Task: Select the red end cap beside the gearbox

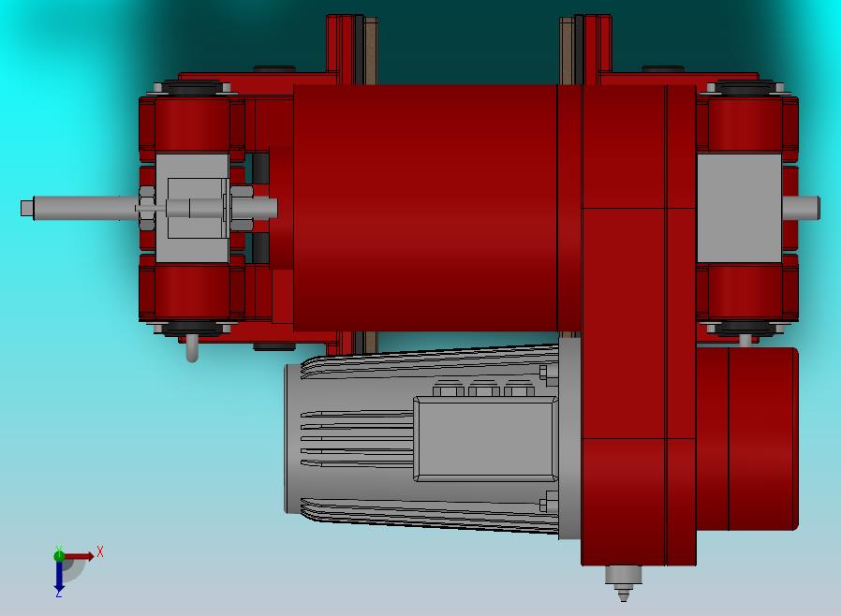Action: [x=747, y=438]
